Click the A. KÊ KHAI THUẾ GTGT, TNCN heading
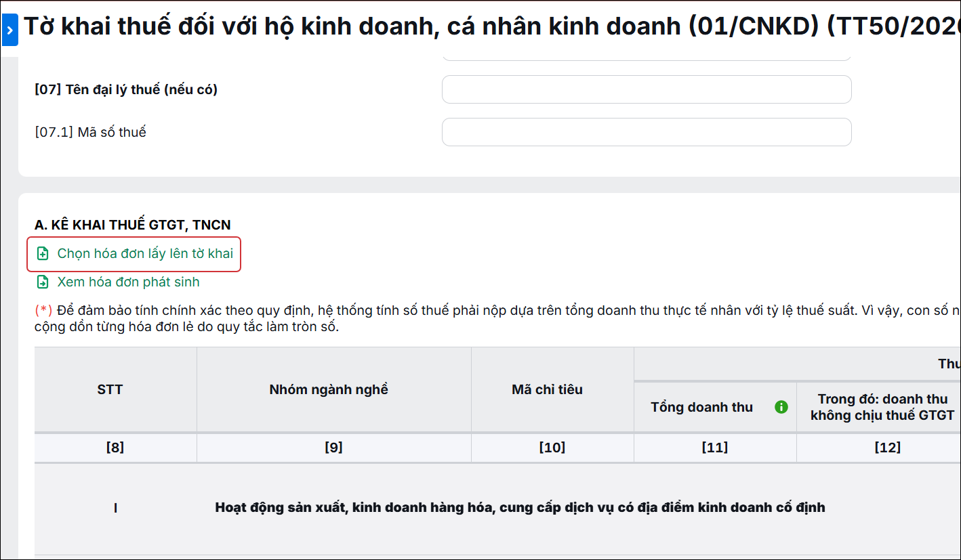Screen dimensions: 961x560 [x=133, y=225]
